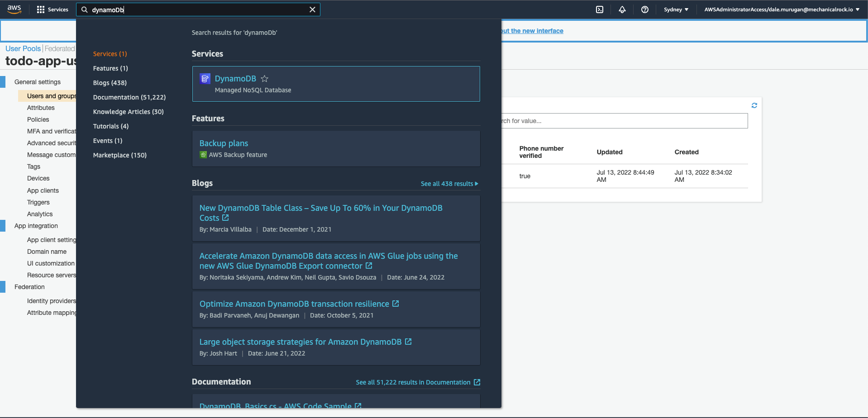Open the DynamoDB service result
Screen dimensions: 868x418
pyautogui.click(x=336, y=84)
